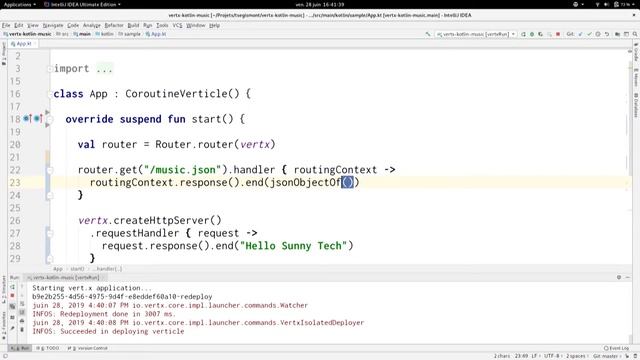Viewport: 640px width, 360px height.
Task: Click Git update project blue arrow icon
Action: click(580, 34)
